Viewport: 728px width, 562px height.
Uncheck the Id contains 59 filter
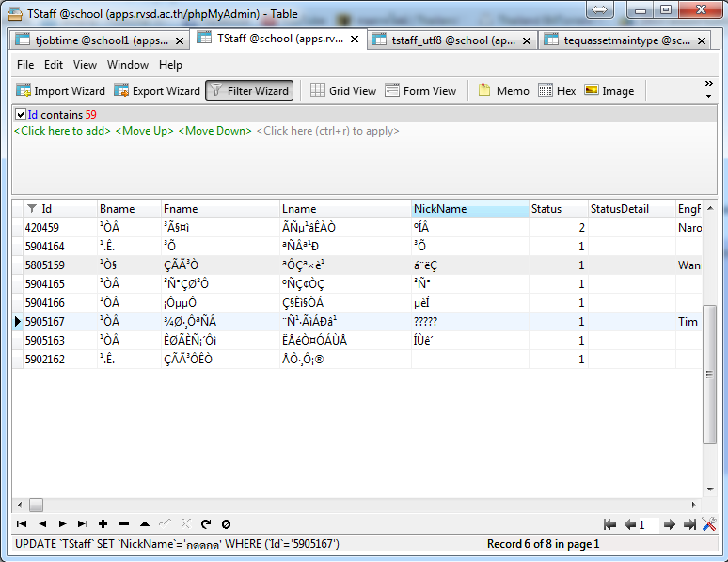[21, 115]
